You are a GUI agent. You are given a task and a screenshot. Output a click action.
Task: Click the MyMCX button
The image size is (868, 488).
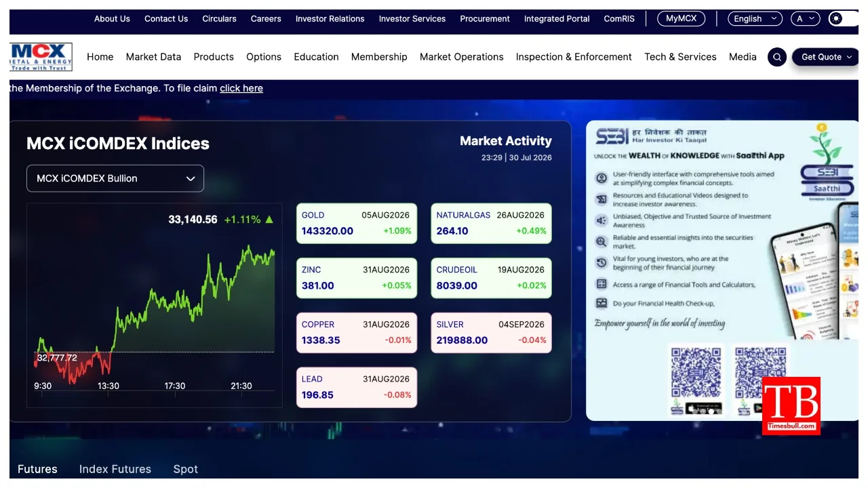(x=681, y=18)
